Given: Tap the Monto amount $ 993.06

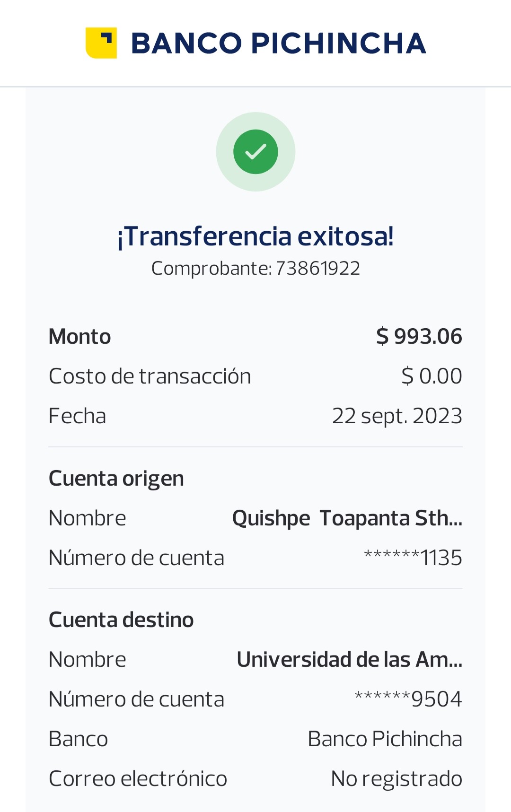Looking at the screenshot, I should 419,337.
